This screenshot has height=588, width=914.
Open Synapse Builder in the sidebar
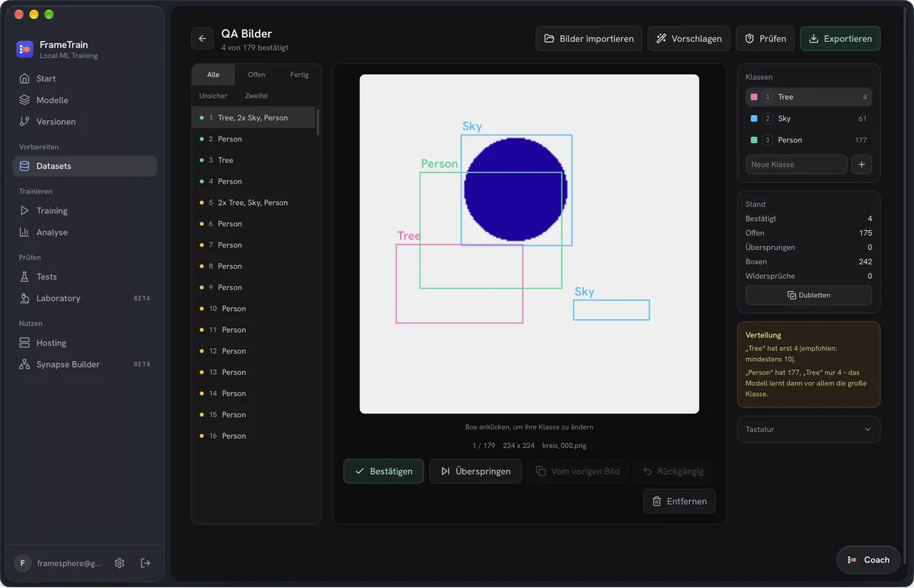(85, 364)
